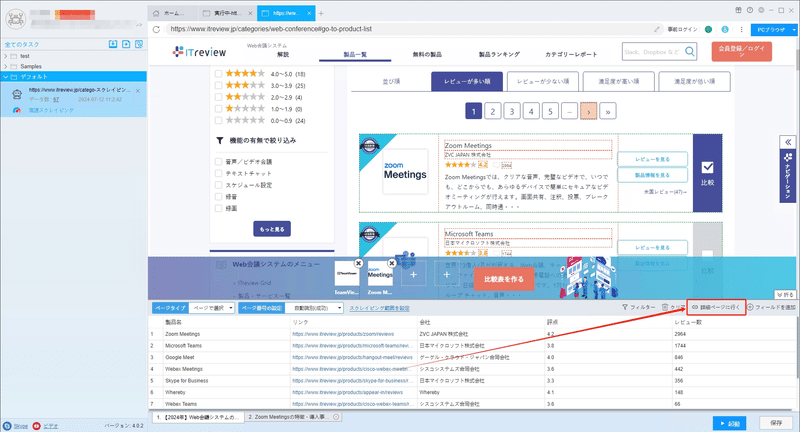Open the three-dot more menu in toolbar
This screenshot has height=432, width=800.
click(x=741, y=29)
